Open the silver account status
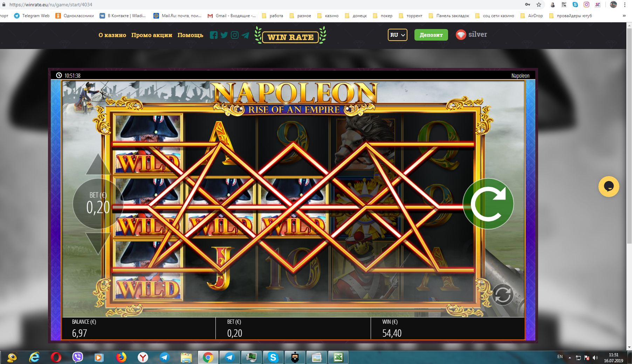The image size is (632, 364). tap(471, 34)
